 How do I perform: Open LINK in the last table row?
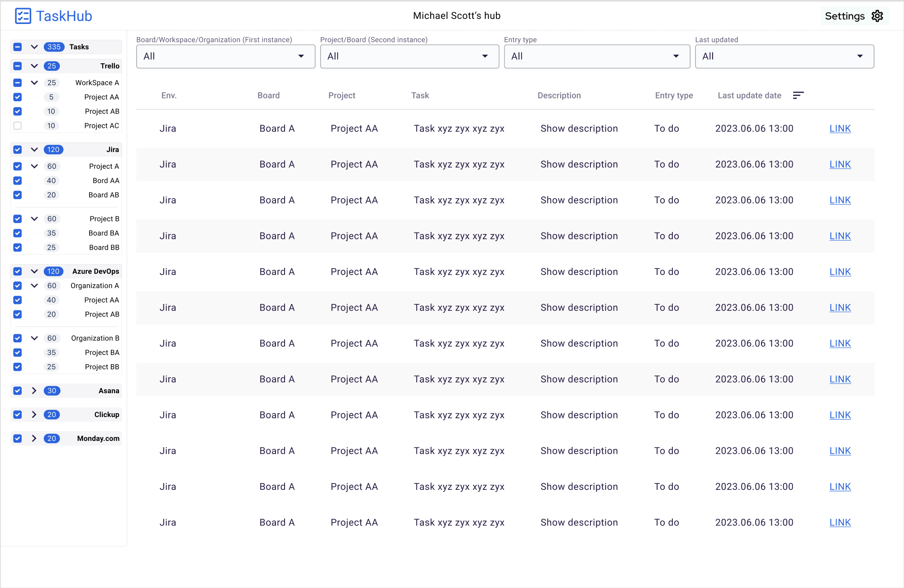click(840, 522)
